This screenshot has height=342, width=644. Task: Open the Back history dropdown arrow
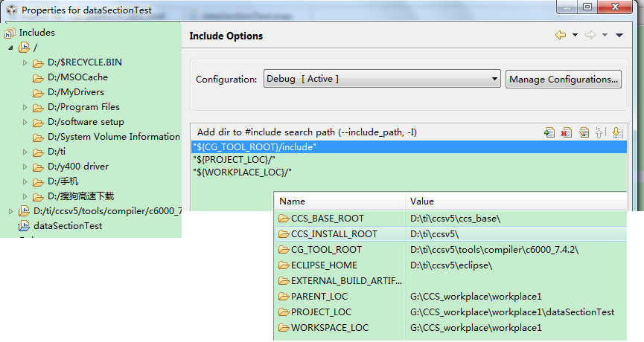[575, 35]
